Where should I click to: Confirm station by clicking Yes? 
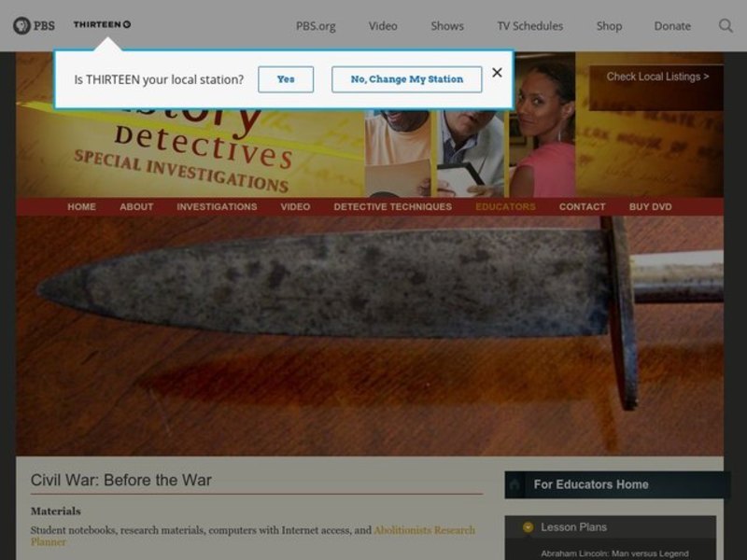click(x=286, y=79)
